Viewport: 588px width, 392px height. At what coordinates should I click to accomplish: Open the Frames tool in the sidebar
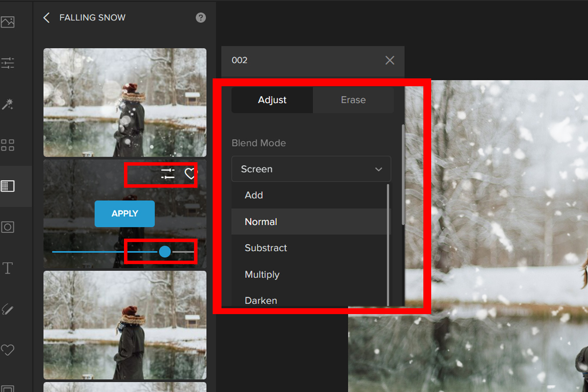pos(8,227)
